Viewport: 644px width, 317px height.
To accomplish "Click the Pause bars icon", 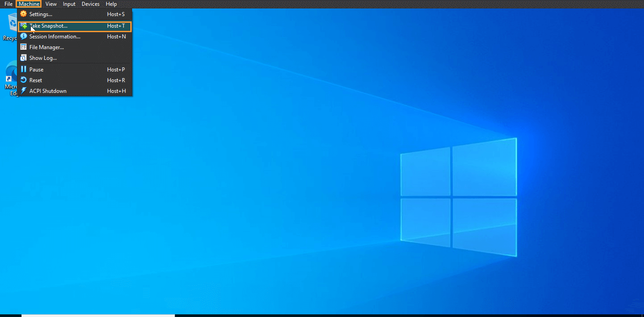I will pyautogui.click(x=24, y=69).
